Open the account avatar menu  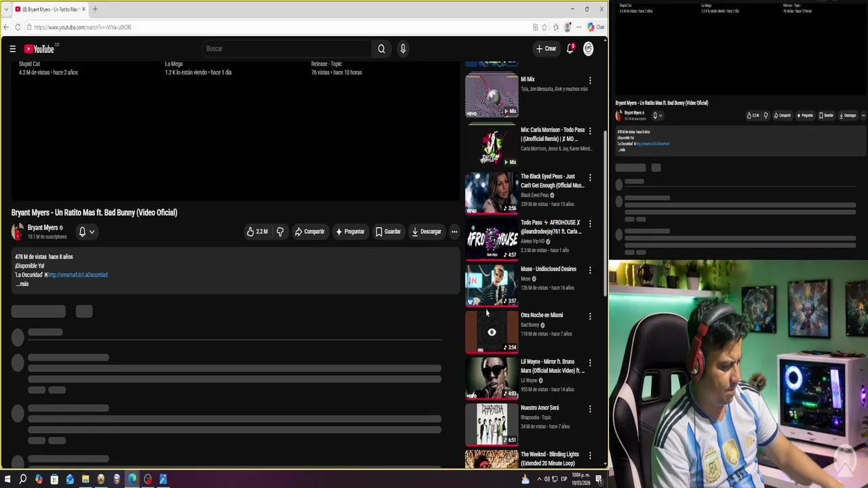[x=588, y=49]
